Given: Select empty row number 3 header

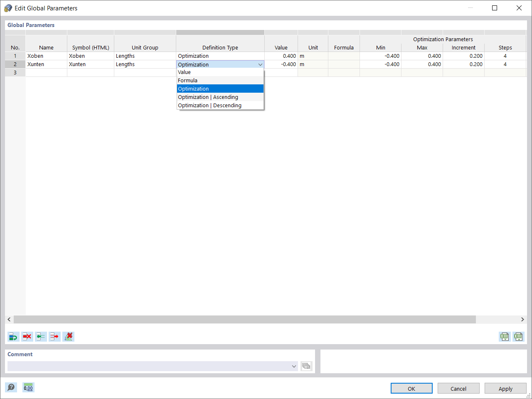Looking at the screenshot, I should pyautogui.click(x=15, y=73).
